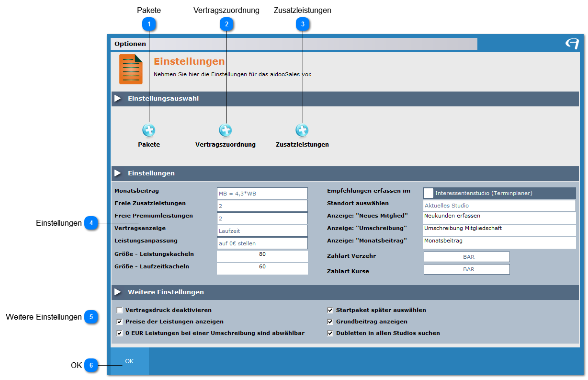Open the Pakete settings plus icon
The image size is (588, 380).
(x=149, y=130)
